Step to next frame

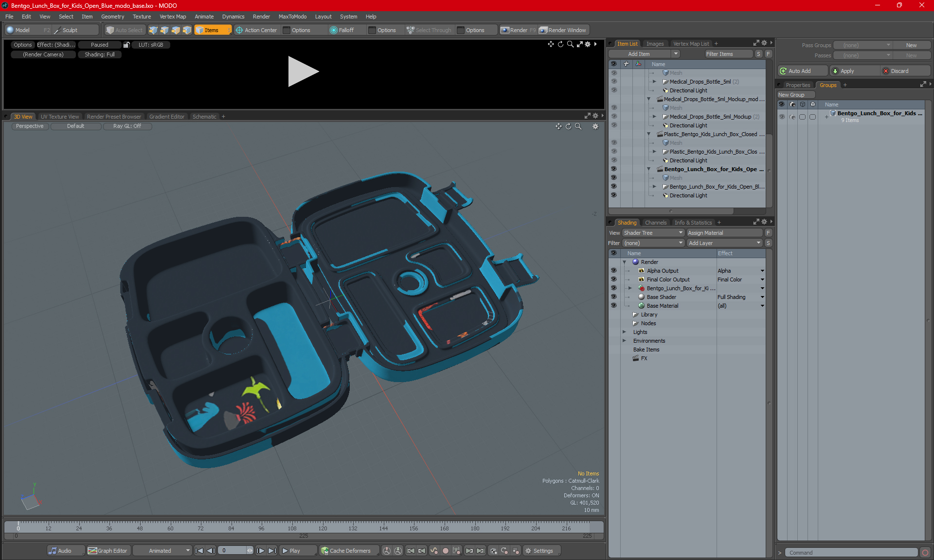pyautogui.click(x=261, y=551)
